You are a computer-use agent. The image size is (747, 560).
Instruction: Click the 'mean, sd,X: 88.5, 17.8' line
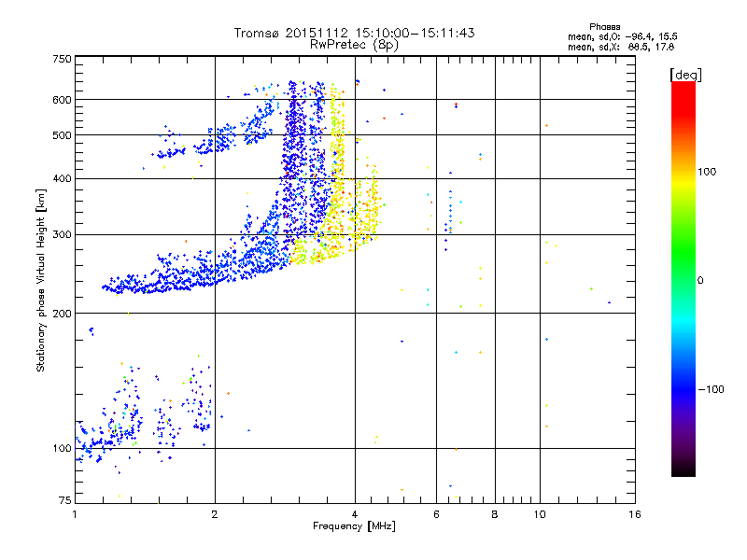click(x=621, y=47)
